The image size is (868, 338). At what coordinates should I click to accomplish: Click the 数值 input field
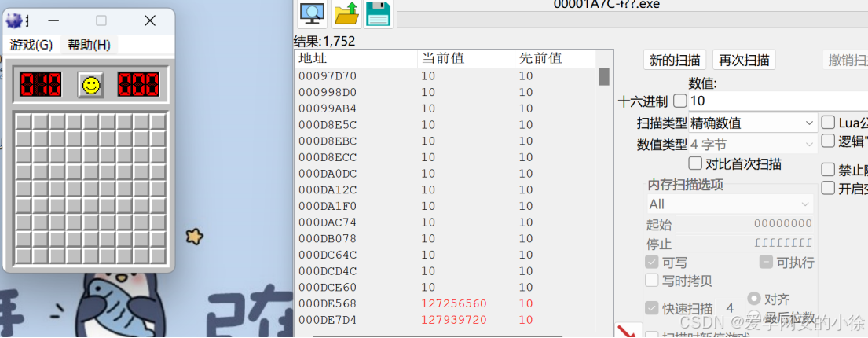tap(778, 101)
